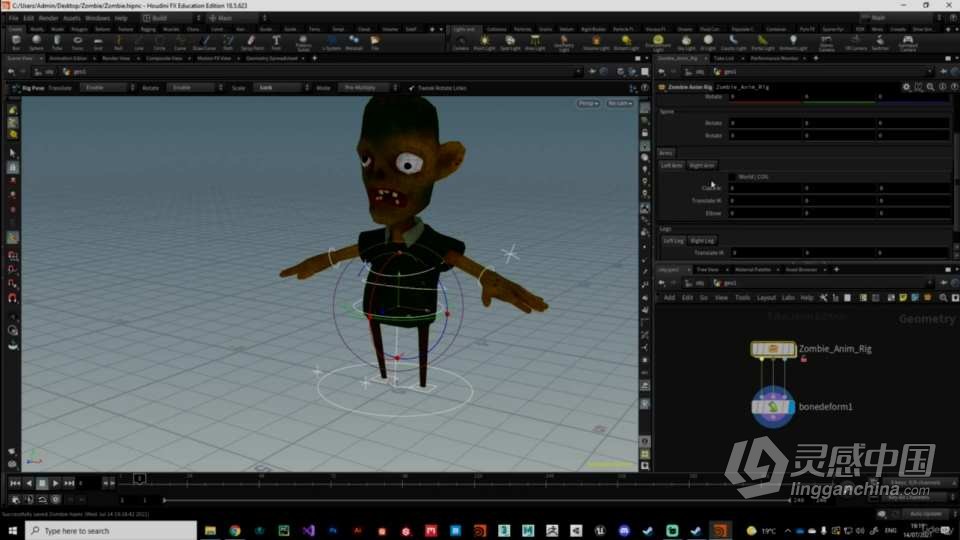Open the File menu
This screenshot has height=540, width=960.
[x=13, y=18]
